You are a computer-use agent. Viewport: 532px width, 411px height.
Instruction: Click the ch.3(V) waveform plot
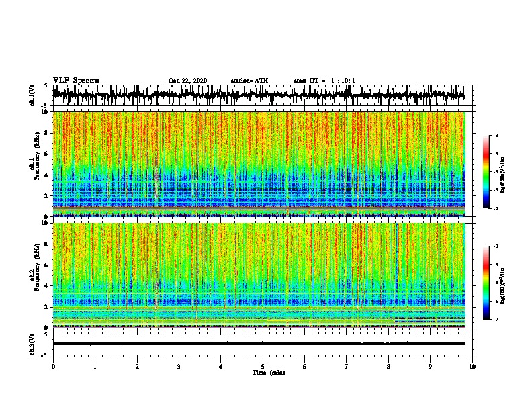pyautogui.click(x=263, y=345)
